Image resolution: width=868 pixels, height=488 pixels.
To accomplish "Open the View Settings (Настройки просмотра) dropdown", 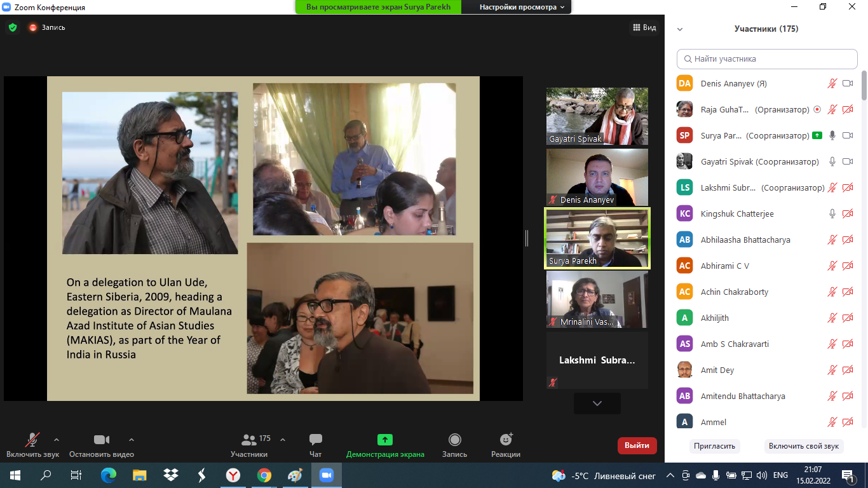I will point(522,7).
